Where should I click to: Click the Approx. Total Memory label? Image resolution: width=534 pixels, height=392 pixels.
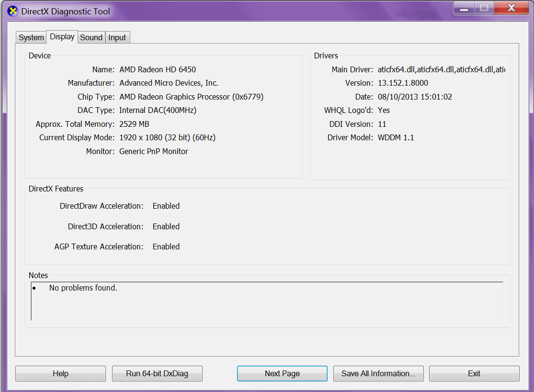(75, 124)
